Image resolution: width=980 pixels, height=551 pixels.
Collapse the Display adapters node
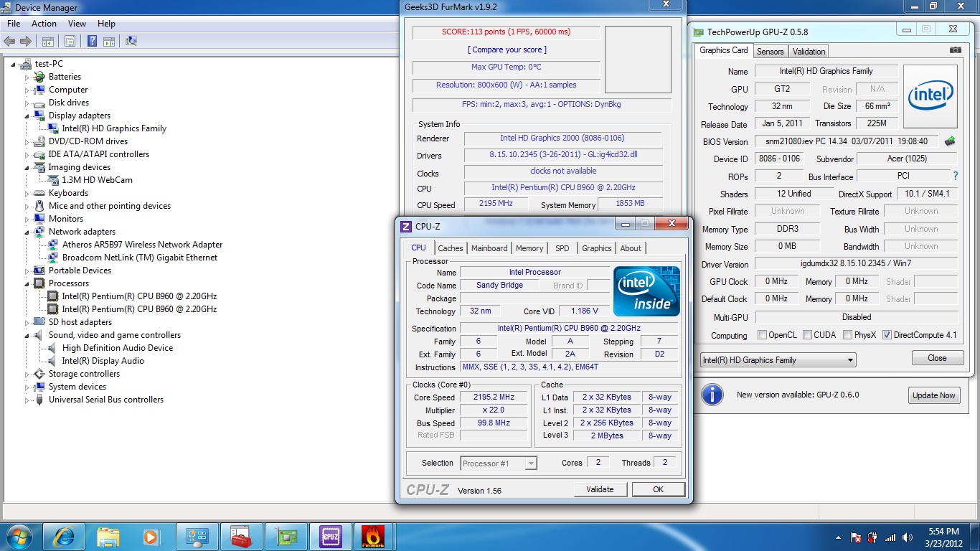(x=27, y=116)
